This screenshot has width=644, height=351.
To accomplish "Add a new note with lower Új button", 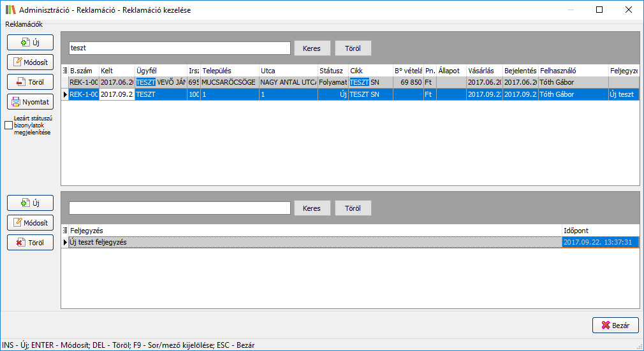I will [30, 203].
